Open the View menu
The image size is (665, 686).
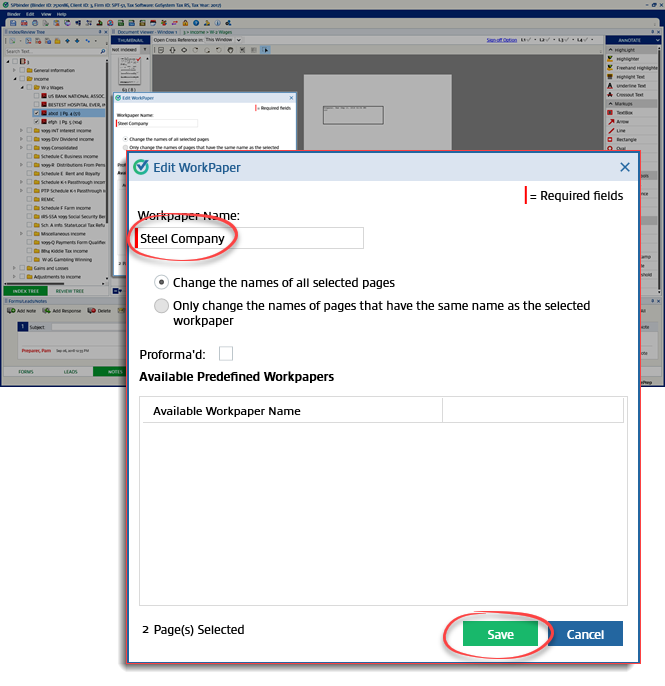click(x=46, y=14)
